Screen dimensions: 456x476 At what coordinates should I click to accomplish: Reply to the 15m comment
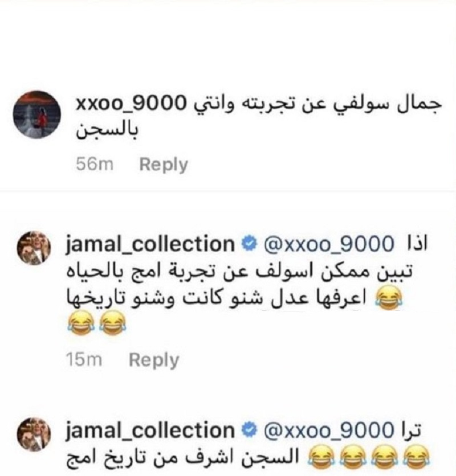pos(154,360)
